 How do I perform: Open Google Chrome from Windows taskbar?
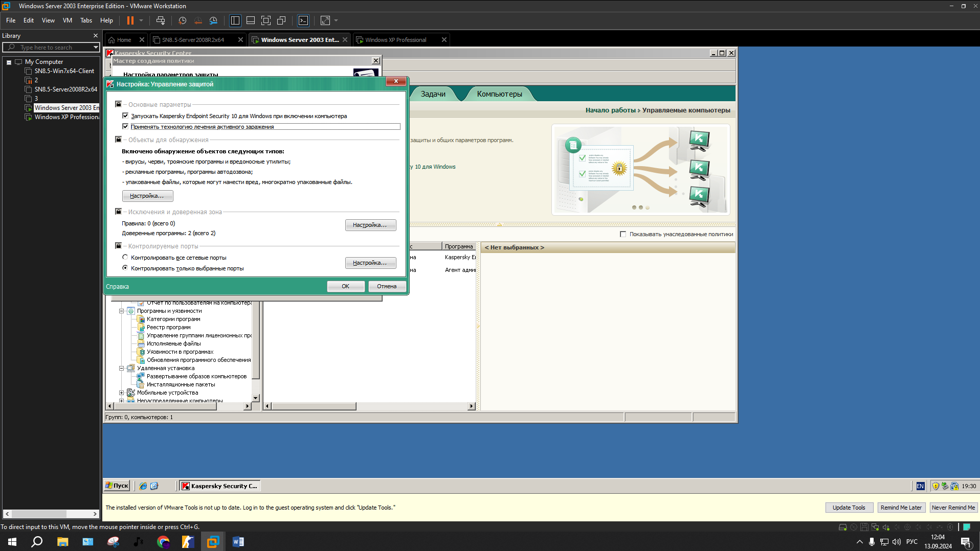(x=163, y=542)
